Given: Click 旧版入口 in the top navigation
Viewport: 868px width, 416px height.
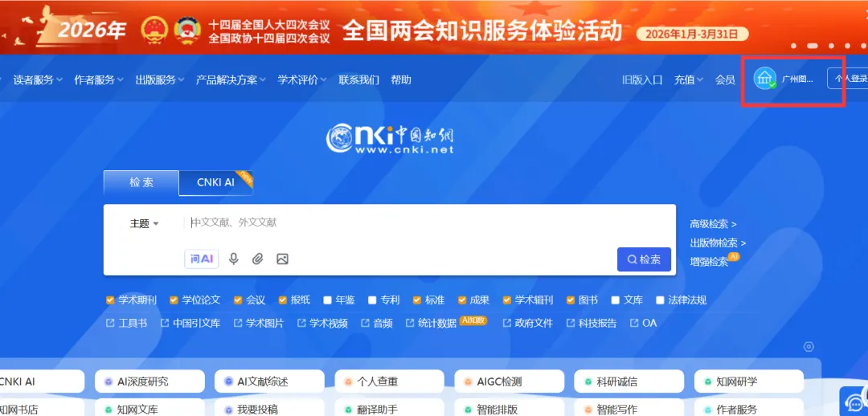Looking at the screenshot, I should 642,80.
